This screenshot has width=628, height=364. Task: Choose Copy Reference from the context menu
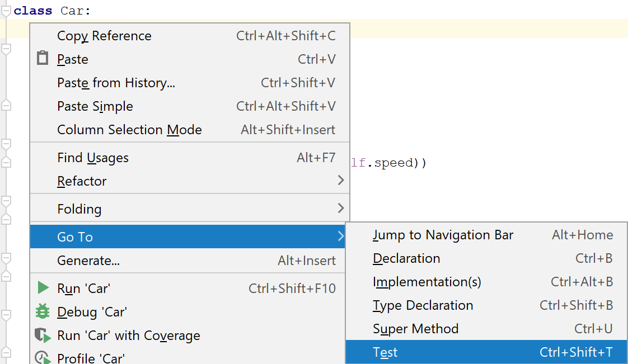(x=104, y=36)
